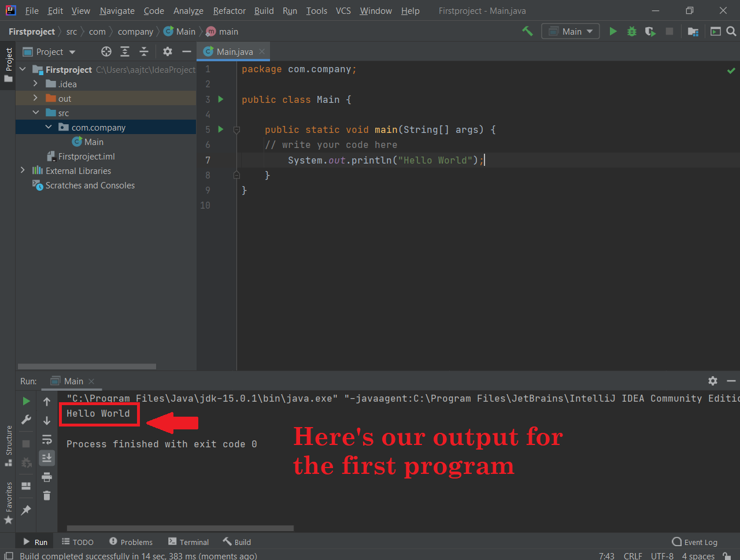Expand the External Libraries node
The width and height of the screenshot is (740, 560).
[23, 170]
